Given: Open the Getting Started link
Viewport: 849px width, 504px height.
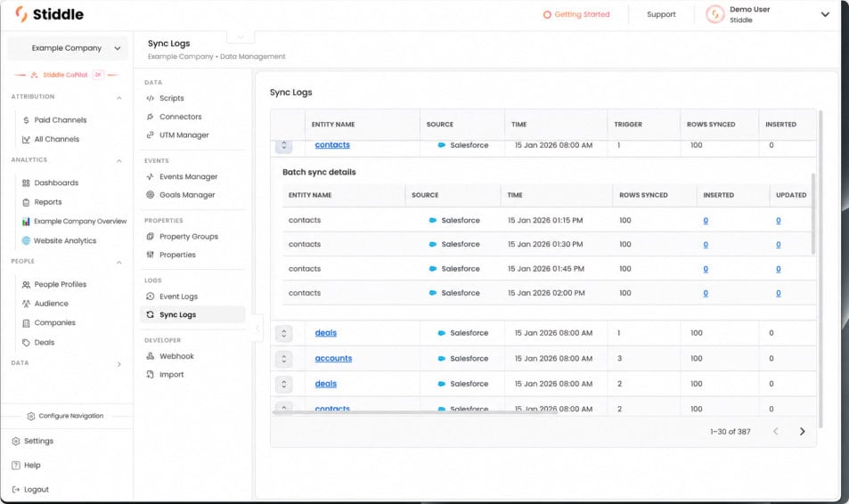Looking at the screenshot, I should tap(576, 14).
